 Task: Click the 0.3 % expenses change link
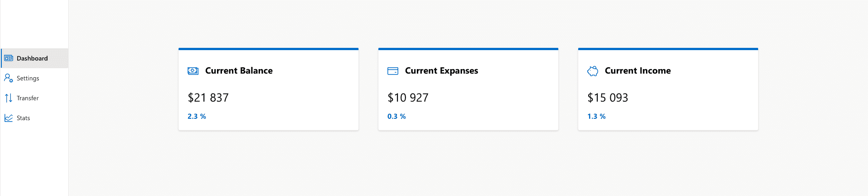(x=396, y=116)
